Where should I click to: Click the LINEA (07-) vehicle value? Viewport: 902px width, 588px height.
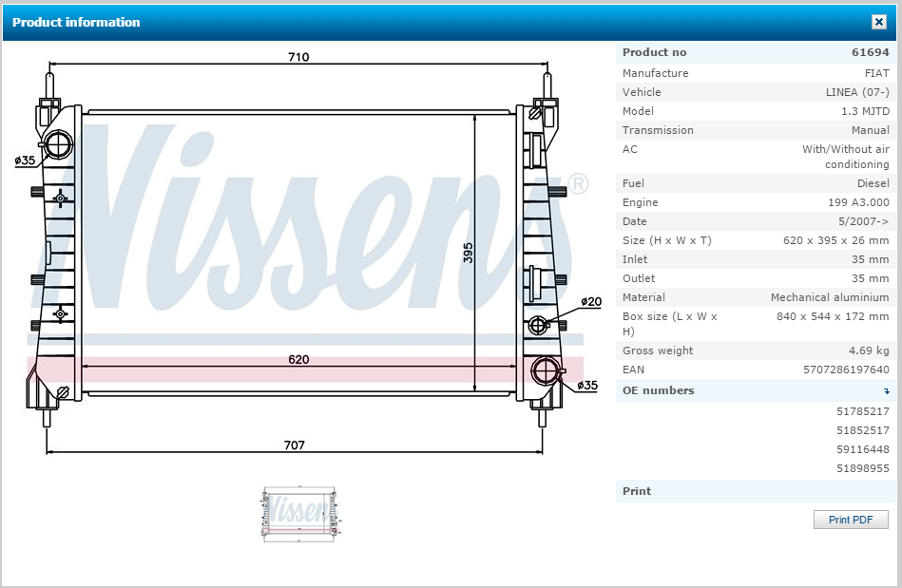pos(857,92)
